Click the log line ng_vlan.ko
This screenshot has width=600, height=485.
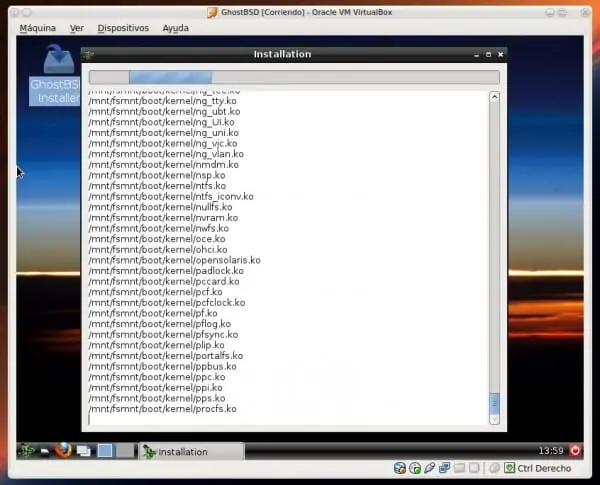[x=166, y=154]
